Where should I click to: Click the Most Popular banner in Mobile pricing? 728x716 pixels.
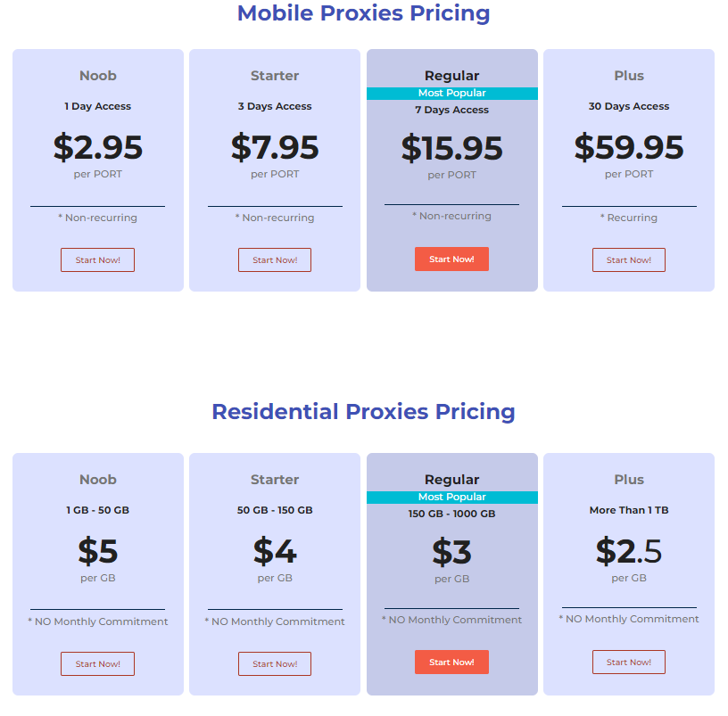(452, 94)
